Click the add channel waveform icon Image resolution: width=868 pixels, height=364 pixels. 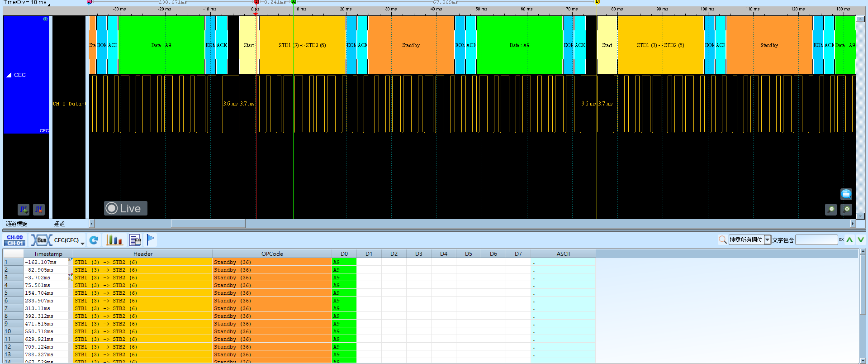24,209
